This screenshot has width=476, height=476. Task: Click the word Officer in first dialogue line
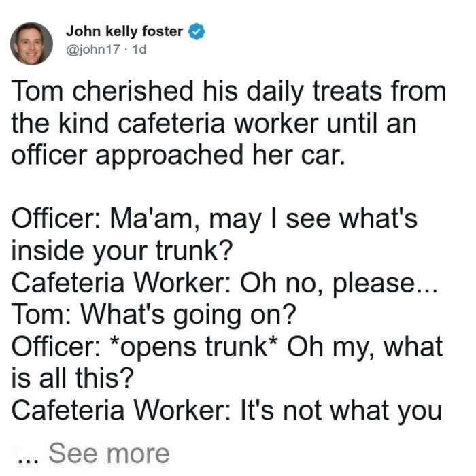[52, 218]
